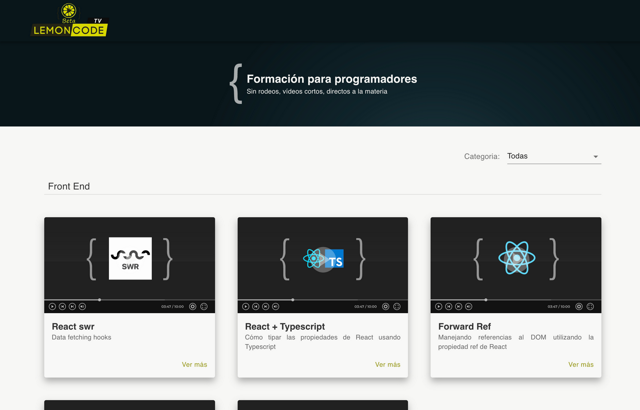Click the TypeScript TS logo square
Screen dimensions: 640x410
[x=335, y=259]
